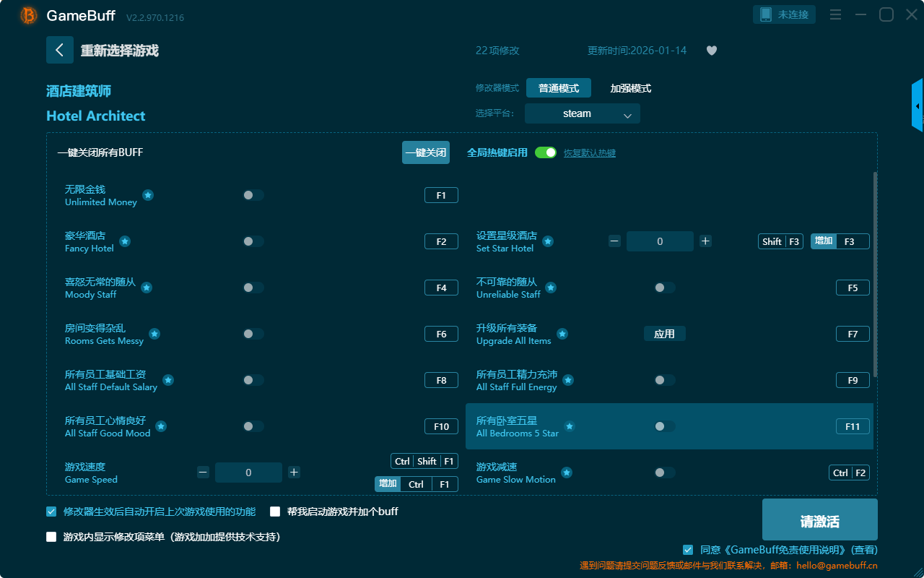
Task: Click the Apply button for Upgrade All Items
Action: coord(664,334)
